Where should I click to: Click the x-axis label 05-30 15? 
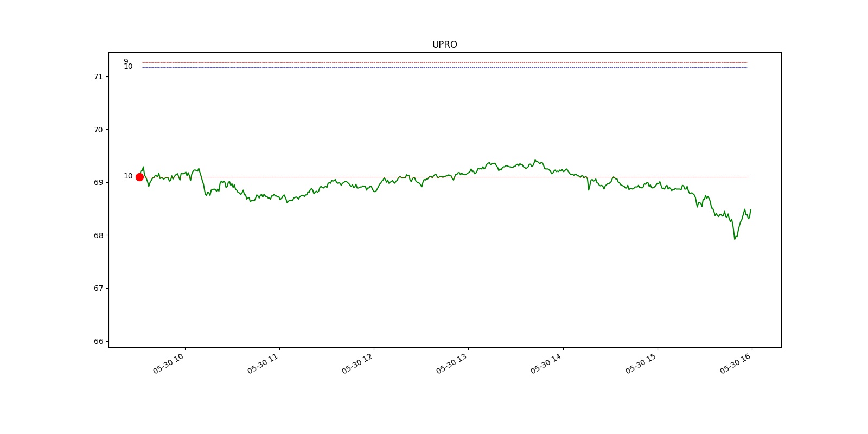tap(641, 363)
